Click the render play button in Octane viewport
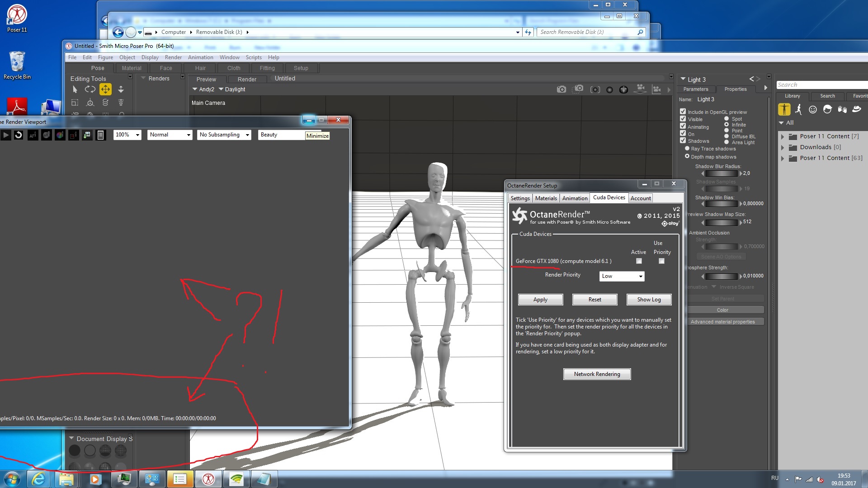The image size is (868, 488). (x=6, y=135)
